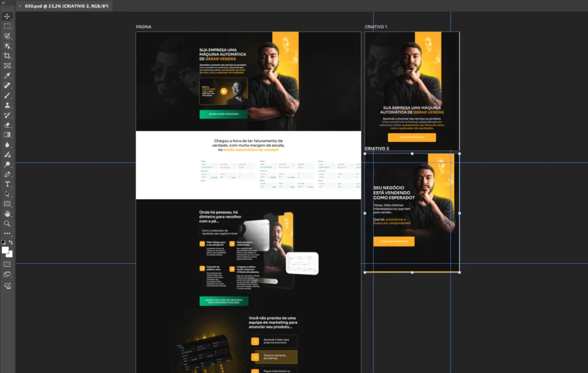588x373 pixels.
Task: Select the Hand tool
Action: 7,214
